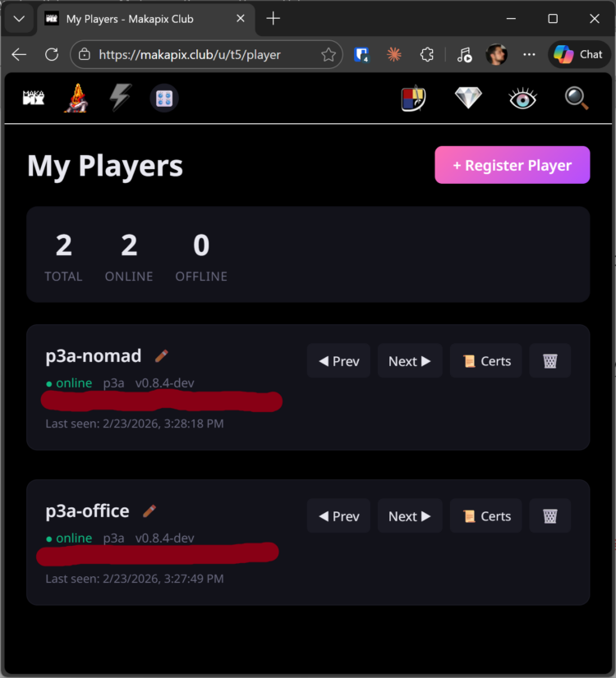616x678 pixels.
Task: Open Certs for p3a-nomad
Action: point(485,360)
